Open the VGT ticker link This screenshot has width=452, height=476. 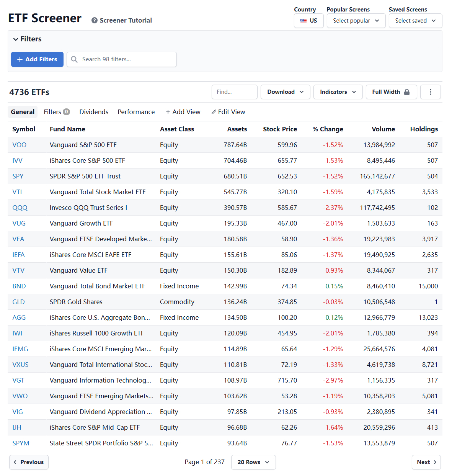coord(18,380)
